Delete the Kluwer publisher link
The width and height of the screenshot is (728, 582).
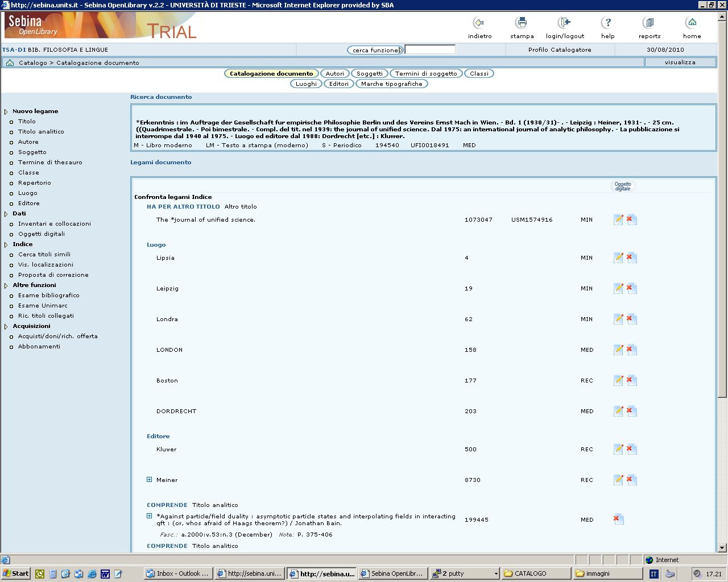631,449
